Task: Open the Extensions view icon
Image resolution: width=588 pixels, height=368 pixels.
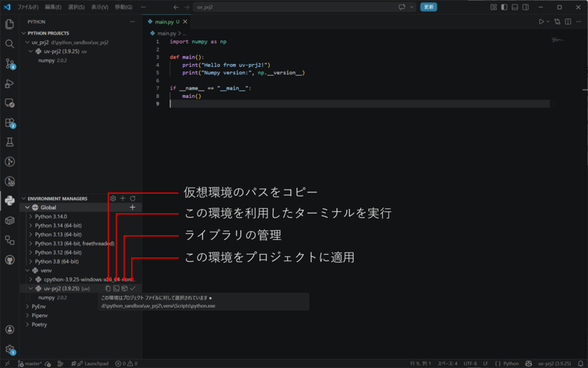Action: [10, 123]
